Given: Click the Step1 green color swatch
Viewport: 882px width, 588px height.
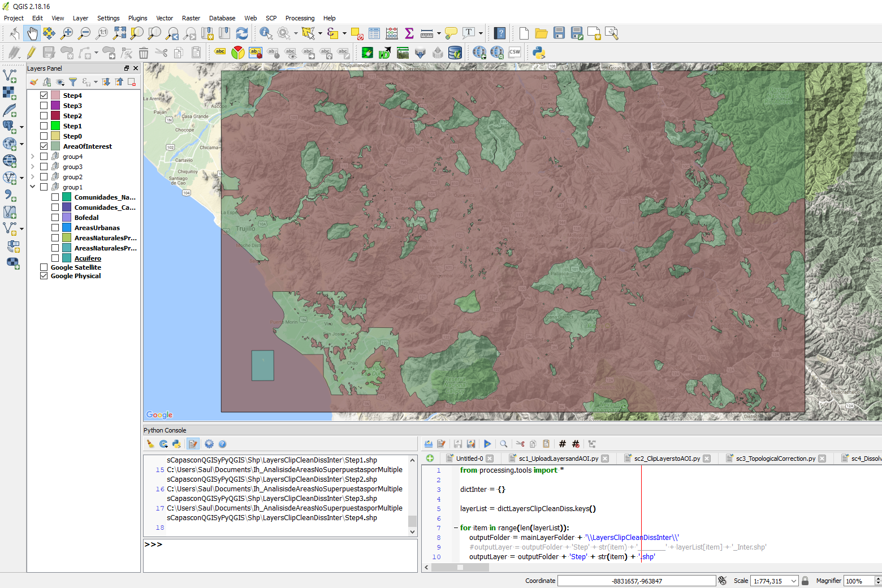Looking at the screenshot, I should 55,126.
